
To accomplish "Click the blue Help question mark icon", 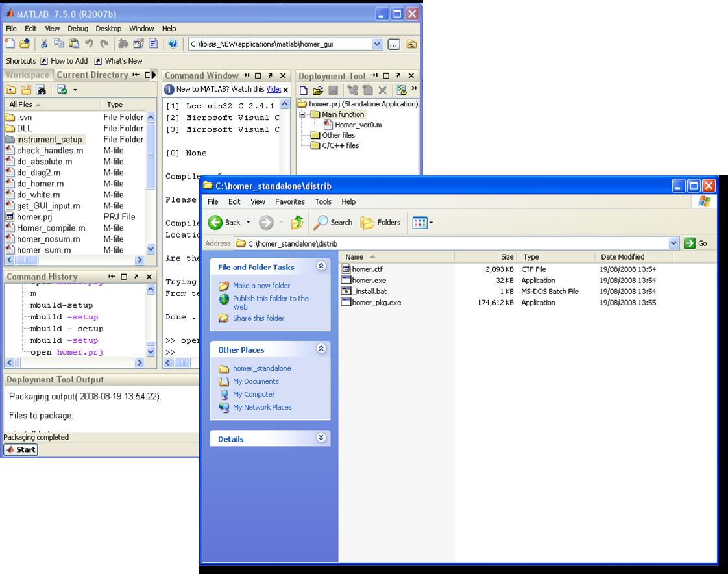I will coord(173,44).
